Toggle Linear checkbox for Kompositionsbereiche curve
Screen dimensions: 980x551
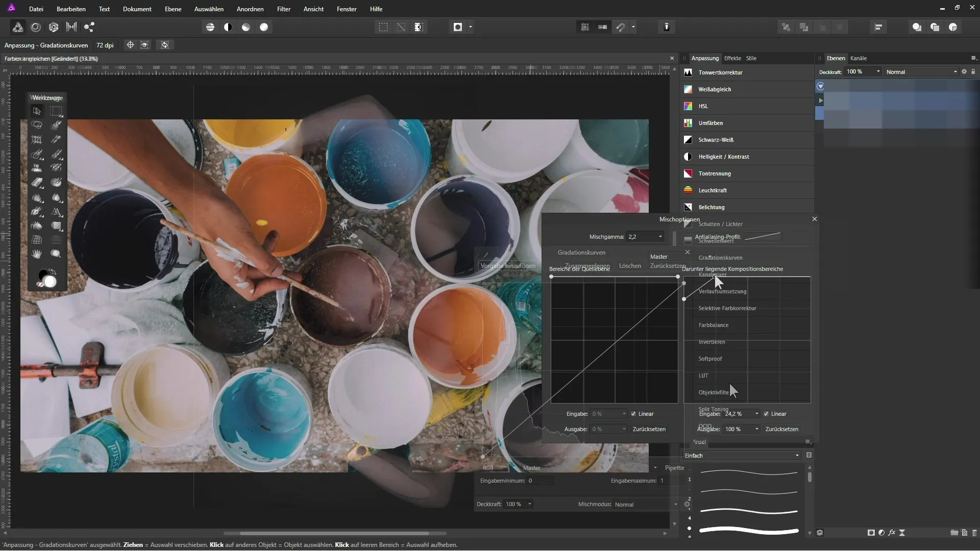coord(766,414)
